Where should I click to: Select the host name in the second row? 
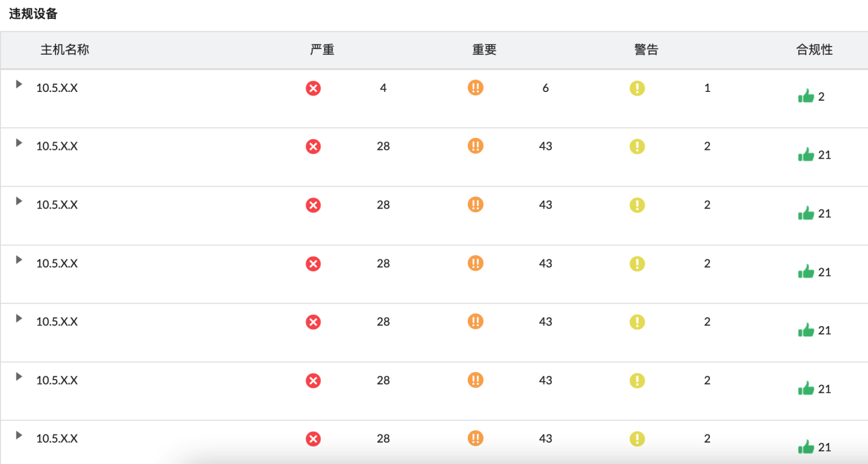57,146
